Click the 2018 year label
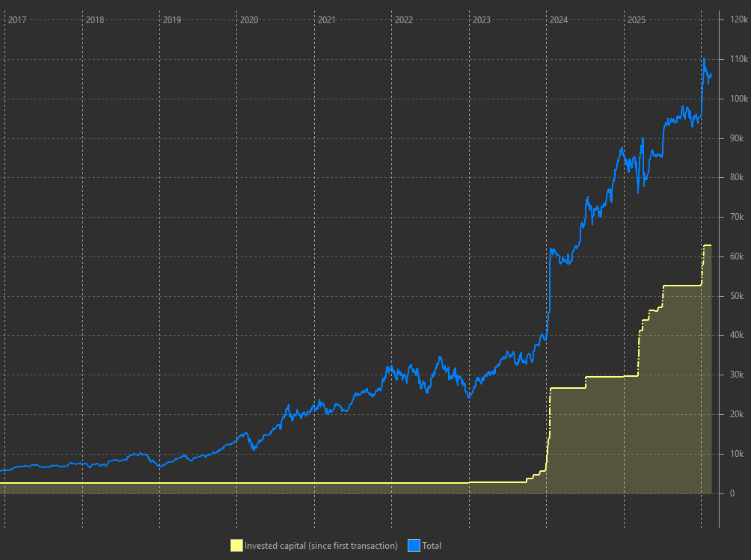 [95, 20]
